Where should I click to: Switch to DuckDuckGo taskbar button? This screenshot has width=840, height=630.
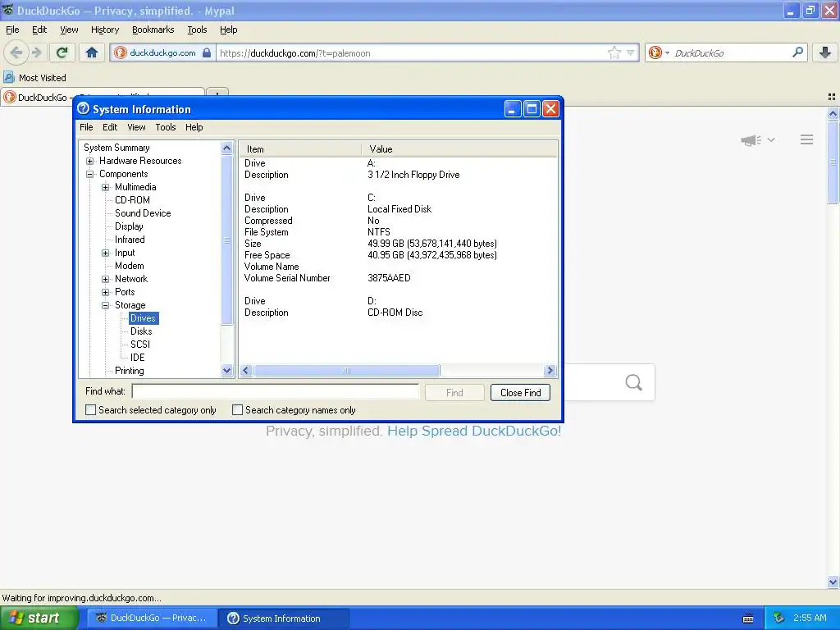point(153,619)
